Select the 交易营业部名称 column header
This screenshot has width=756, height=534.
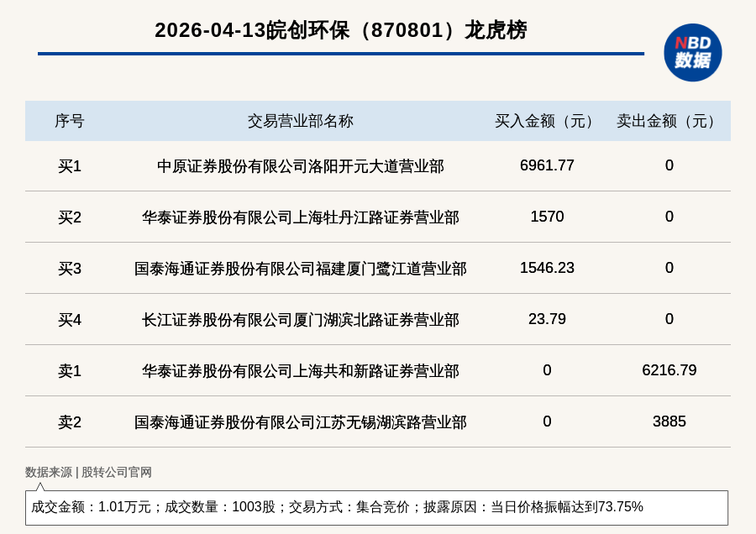(300, 121)
